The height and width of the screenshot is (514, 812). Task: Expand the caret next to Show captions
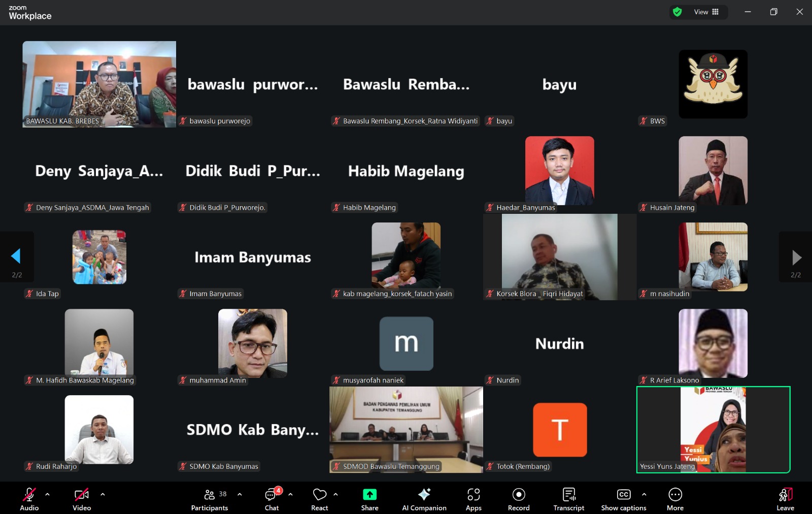(644, 494)
